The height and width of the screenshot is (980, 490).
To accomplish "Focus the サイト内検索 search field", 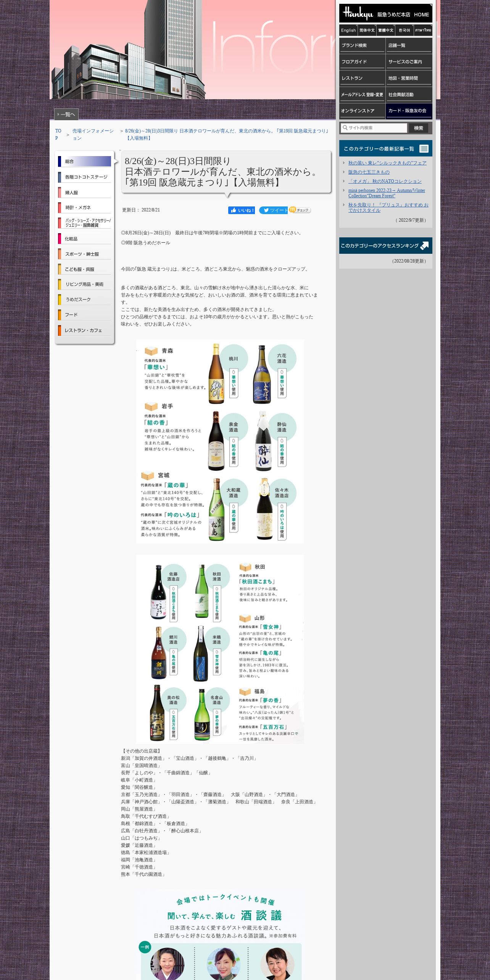I will (x=374, y=128).
